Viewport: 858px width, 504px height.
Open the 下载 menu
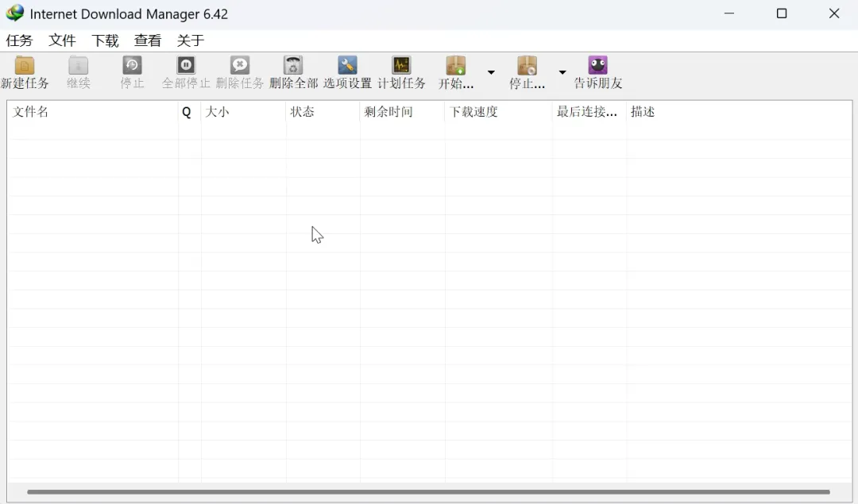click(x=105, y=40)
